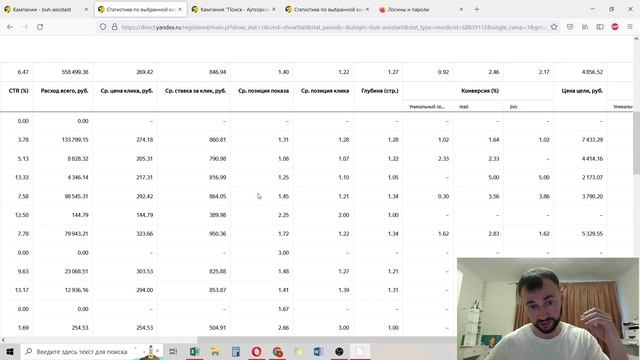Select the CTR cell 13.33

[x=22, y=178]
